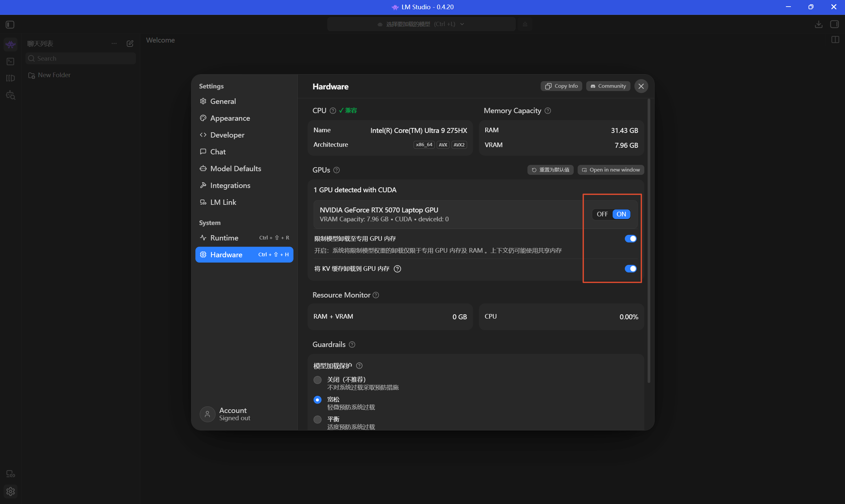Click the chat Search field
Image resolution: width=845 pixels, height=504 pixels.
click(x=81, y=58)
